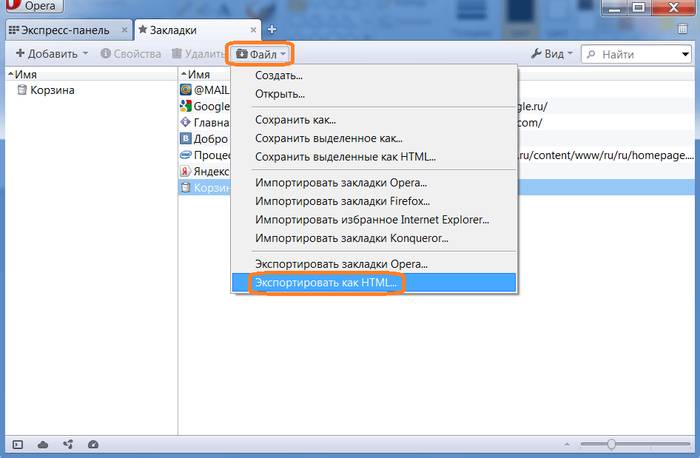Toggle Opera Turbo speedometer icon
The width and height of the screenshot is (700, 458).
tap(93, 444)
